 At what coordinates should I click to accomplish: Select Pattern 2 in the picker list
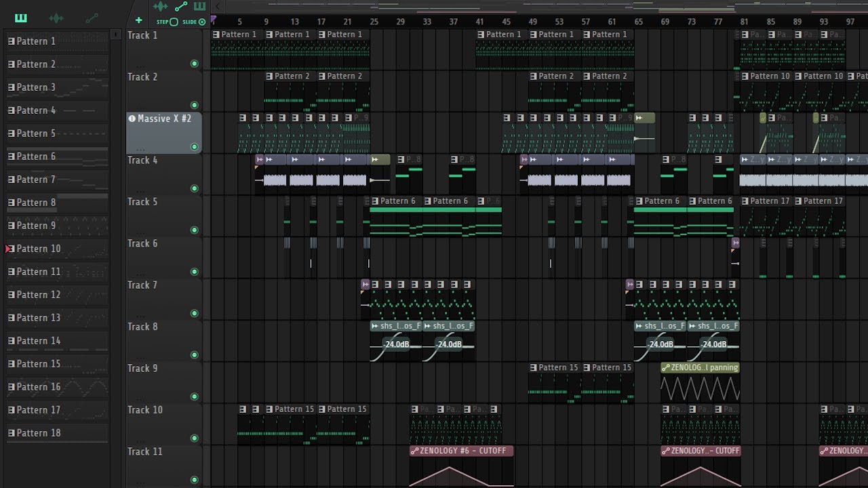pyautogui.click(x=57, y=64)
